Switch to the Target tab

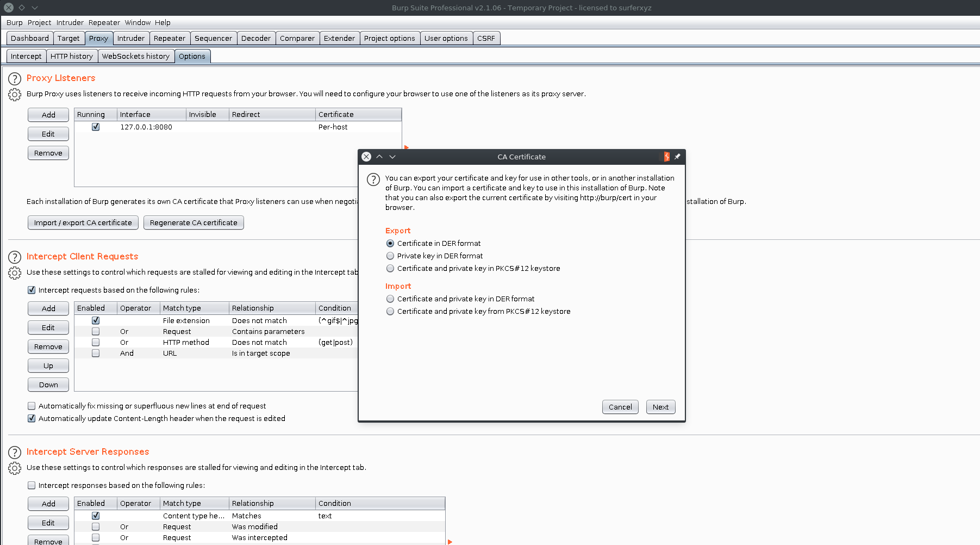68,38
